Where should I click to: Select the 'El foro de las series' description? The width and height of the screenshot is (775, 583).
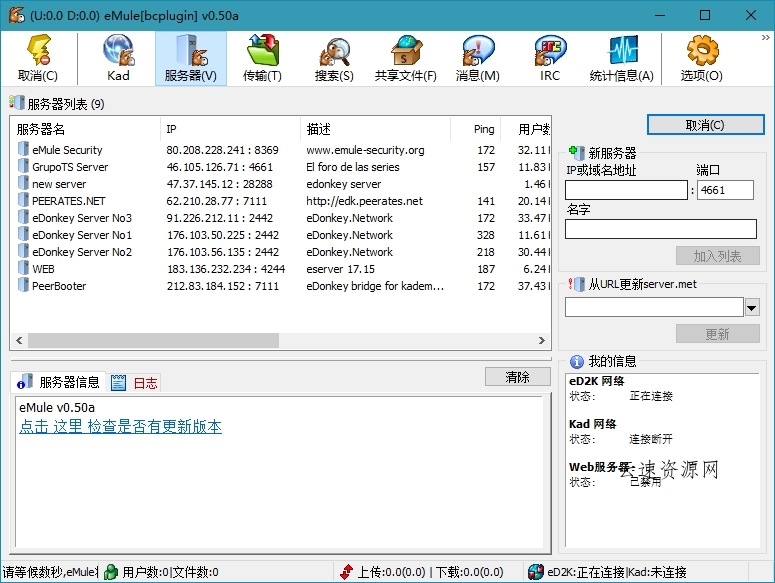pos(352,167)
